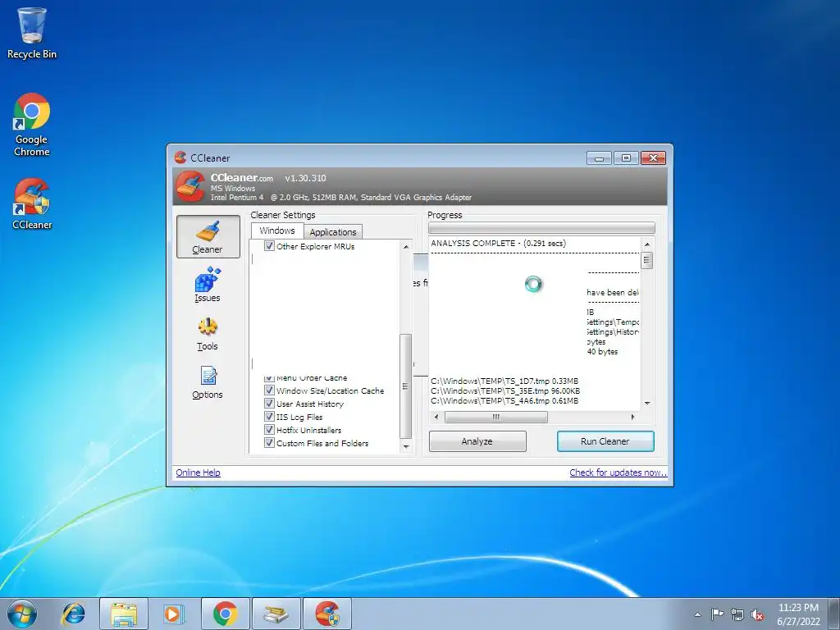Launch Internet Explorer from the taskbar
Viewport: 840px width, 630px height.
(73, 614)
